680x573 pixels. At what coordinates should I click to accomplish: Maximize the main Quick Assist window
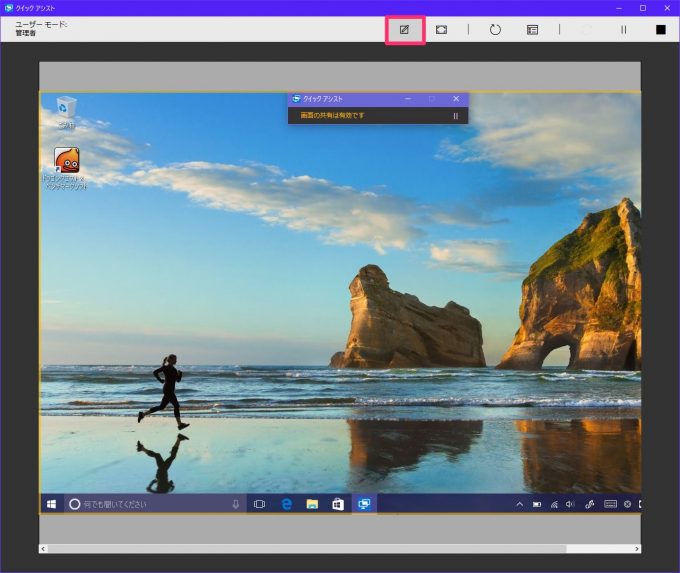pyautogui.click(x=643, y=8)
